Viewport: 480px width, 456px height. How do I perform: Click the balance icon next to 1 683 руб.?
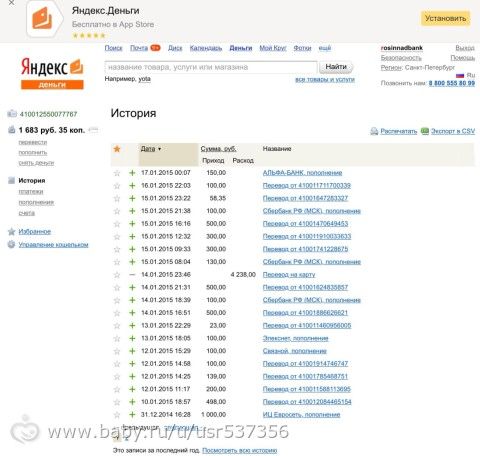click(x=12, y=130)
